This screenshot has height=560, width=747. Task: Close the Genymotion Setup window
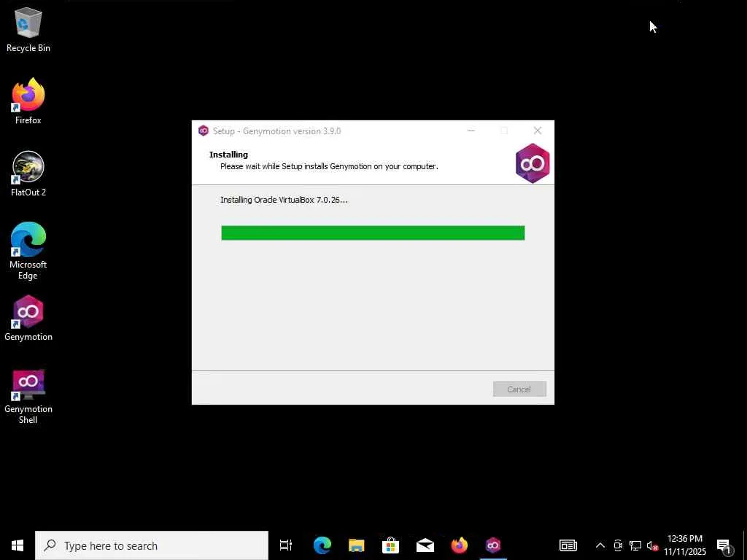[538, 131]
